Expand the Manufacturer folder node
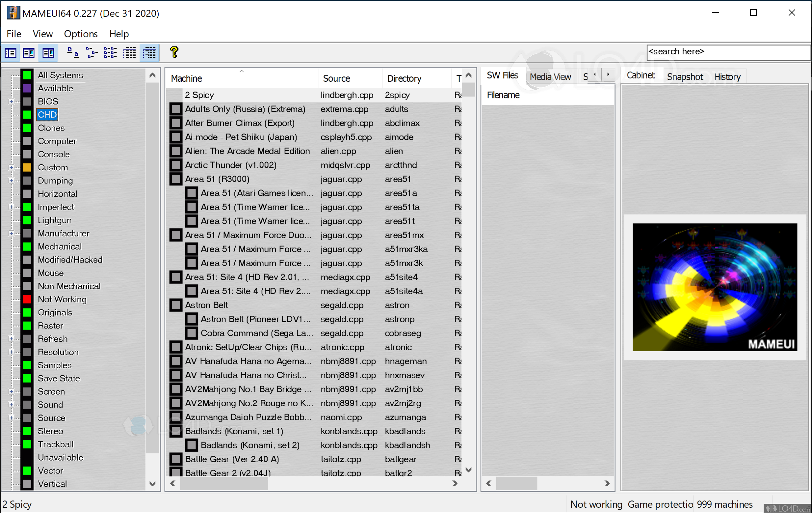 [x=11, y=234]
